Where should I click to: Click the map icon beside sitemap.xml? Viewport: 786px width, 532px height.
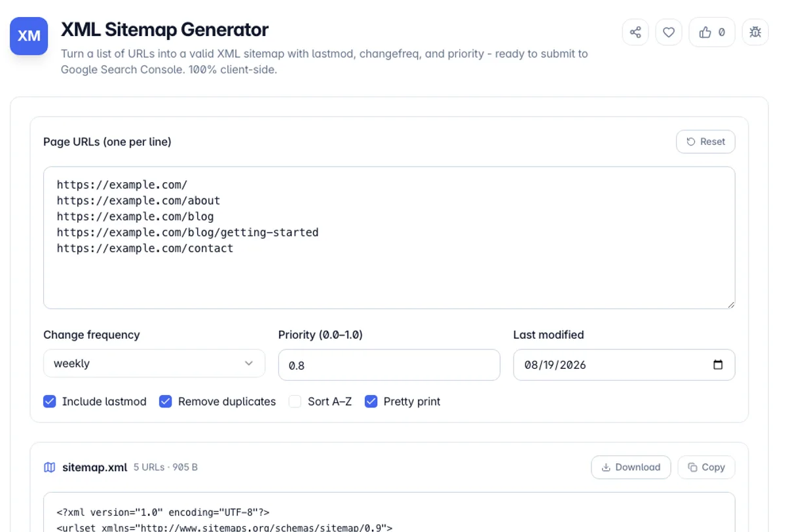click(49, 467)
